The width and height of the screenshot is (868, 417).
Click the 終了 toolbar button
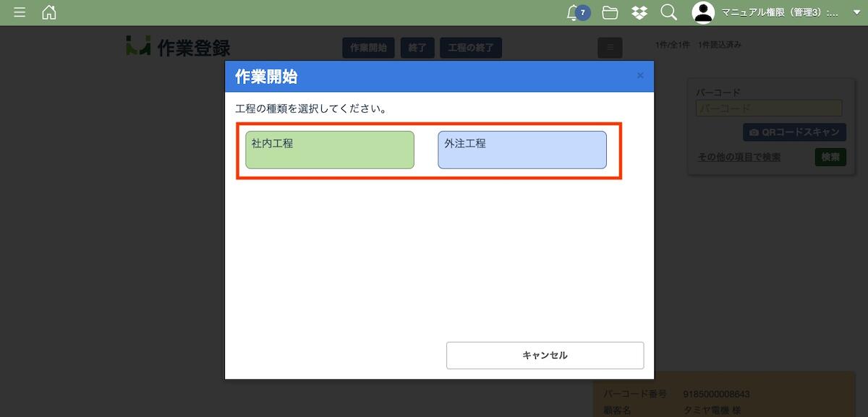tap(417, 48)
